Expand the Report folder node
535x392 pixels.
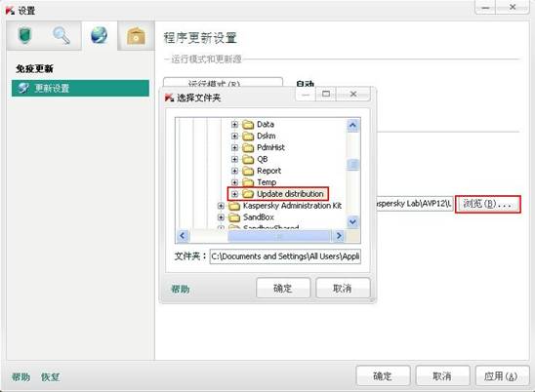[x=234, y=171]
